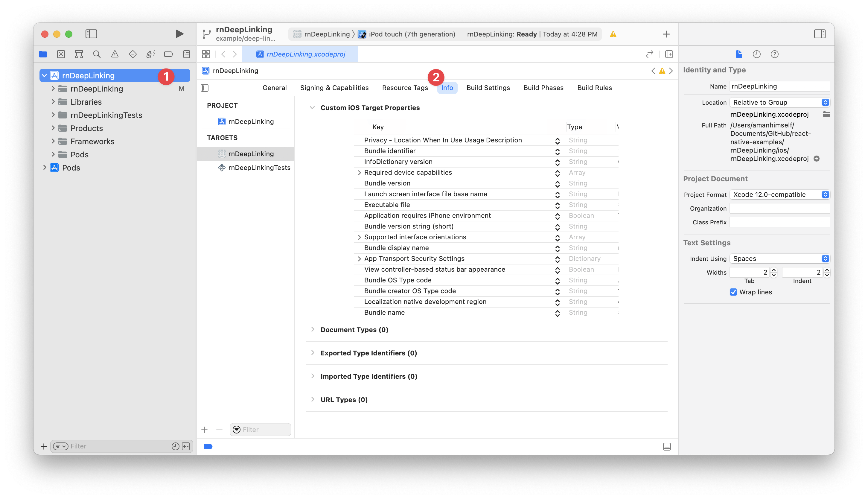Open the Symbol navigator
This screenshot has height=499, width=868.
point(79,54)
